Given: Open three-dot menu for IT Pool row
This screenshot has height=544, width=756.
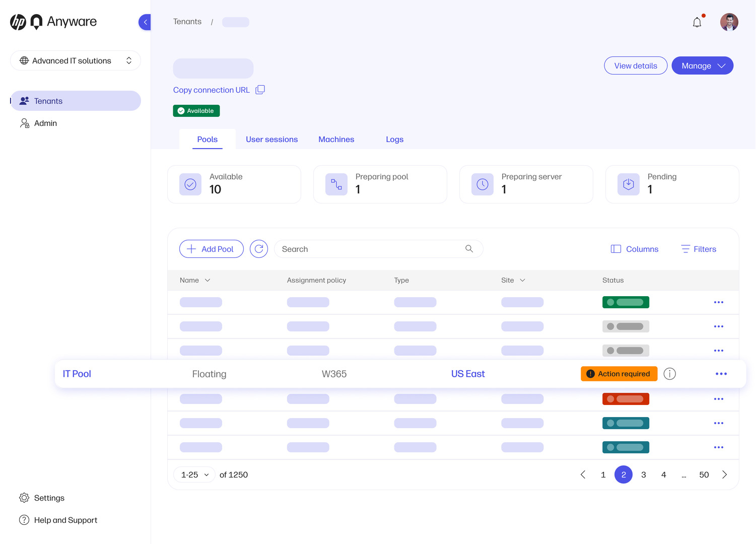Looking at the screenshot, I should click(x=721, y=374).
